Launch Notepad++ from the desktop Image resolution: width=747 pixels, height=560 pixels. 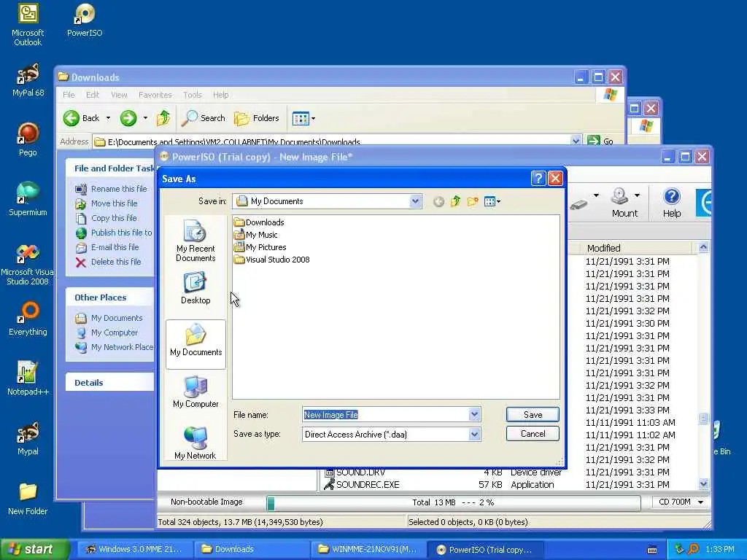[x=28, y=378]
